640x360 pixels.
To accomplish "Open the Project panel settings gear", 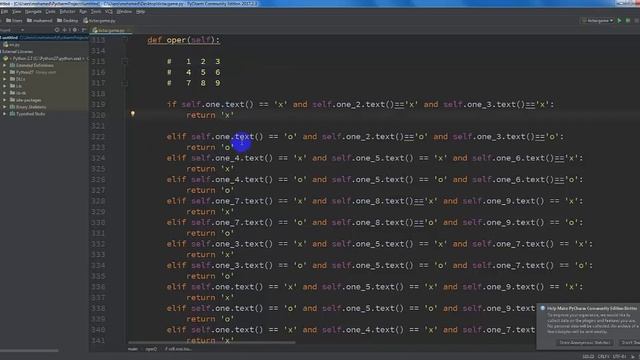I will 74,30.
